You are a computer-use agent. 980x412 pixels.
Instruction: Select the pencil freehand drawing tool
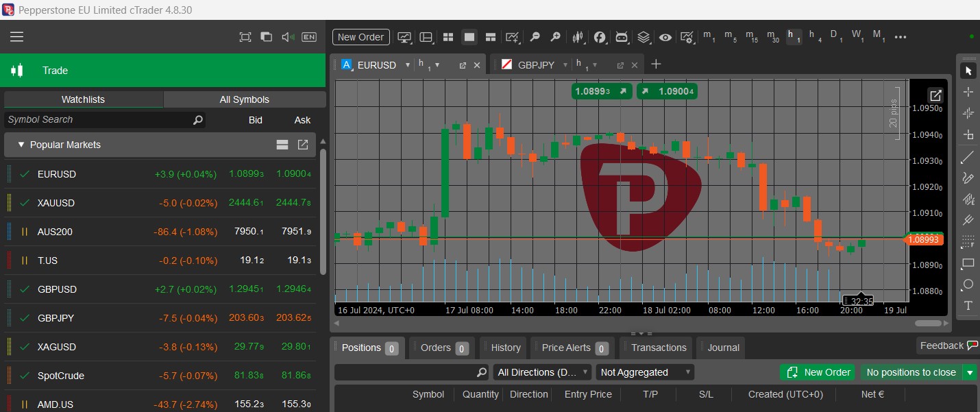(x=968, y=178)
